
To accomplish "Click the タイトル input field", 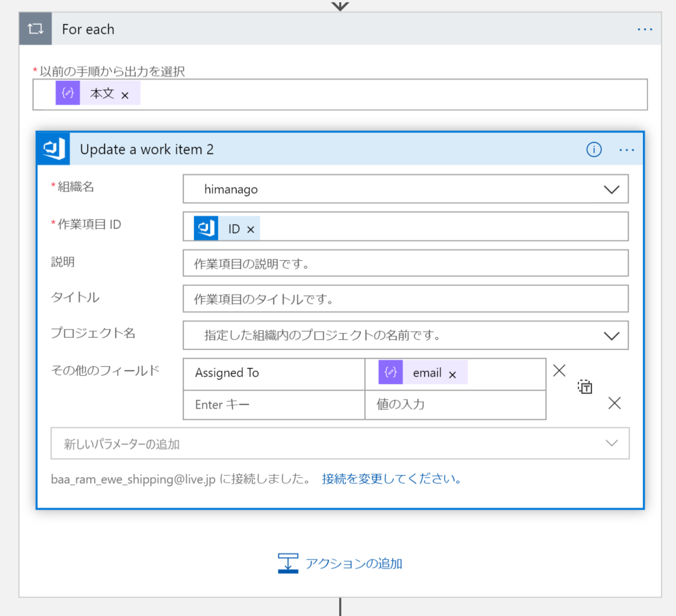I will [x=406, y=299].
